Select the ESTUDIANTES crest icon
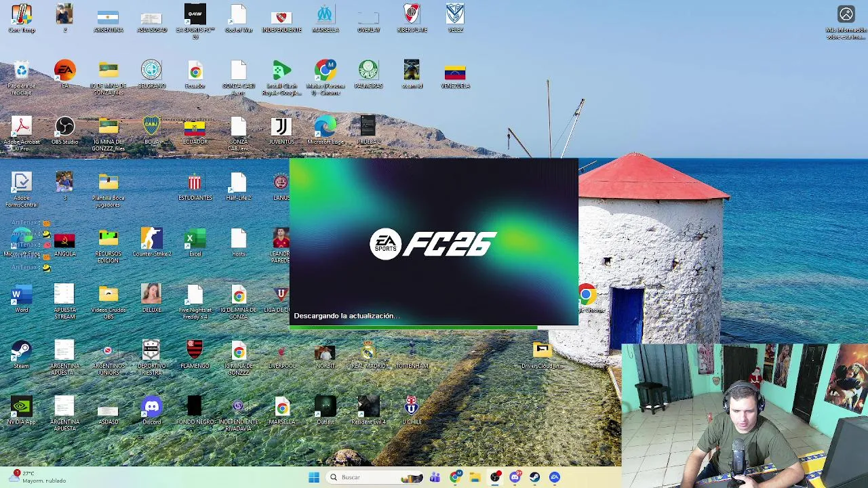Viewport: 868px width, 488px height. click(195, 186)
